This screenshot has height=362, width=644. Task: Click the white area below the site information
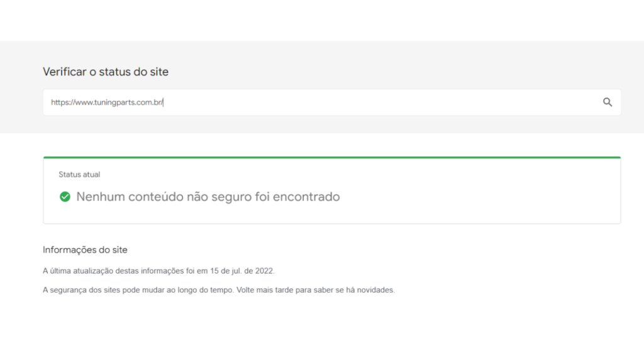[322, 327]
